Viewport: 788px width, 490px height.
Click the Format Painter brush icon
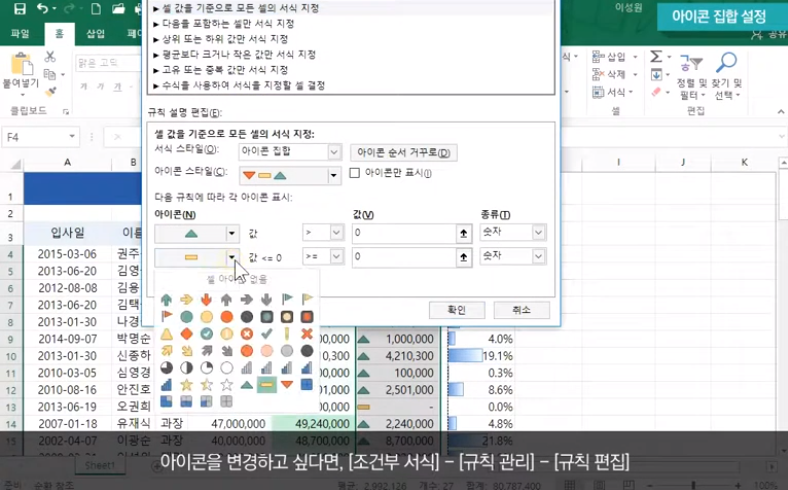pyautogui.click(x=50, y=91)
